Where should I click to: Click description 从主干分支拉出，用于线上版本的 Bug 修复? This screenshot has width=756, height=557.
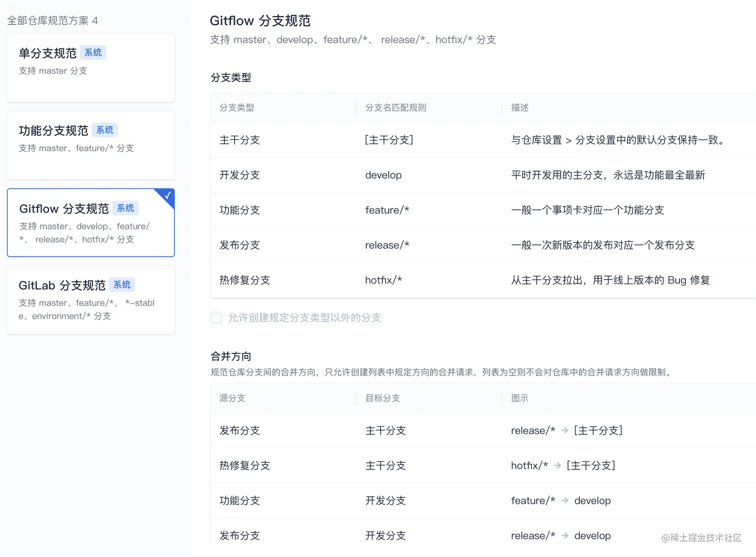click(610, 280)
